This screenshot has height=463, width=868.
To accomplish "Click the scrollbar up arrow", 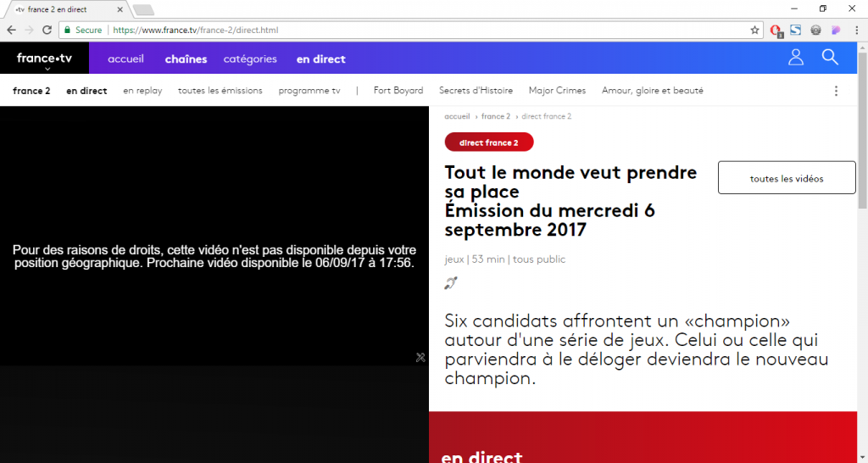I will pyautogui.click(x=862, y=47).
